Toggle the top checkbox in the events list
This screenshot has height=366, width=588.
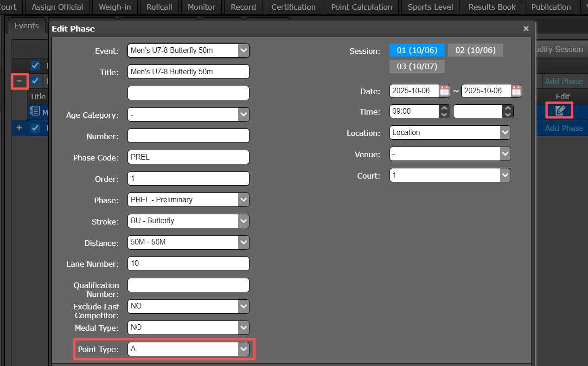(x=35, y=65)
